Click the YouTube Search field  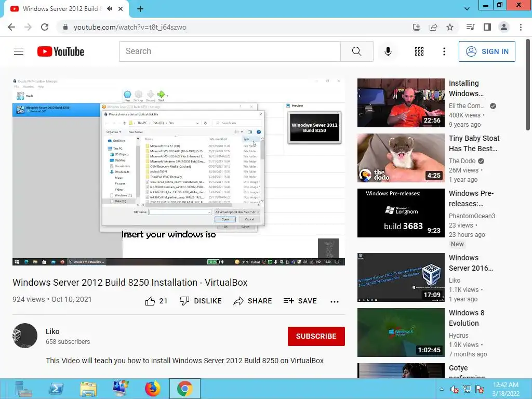click(x=230, y=51)
